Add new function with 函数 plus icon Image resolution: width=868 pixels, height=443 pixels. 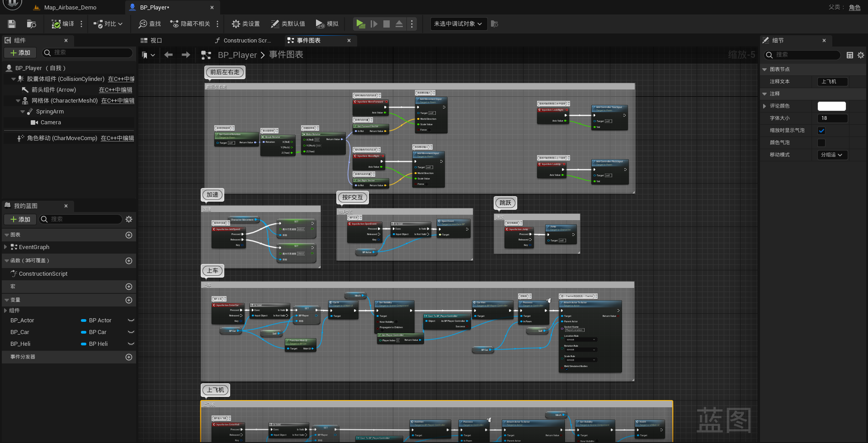coord(129,261)
